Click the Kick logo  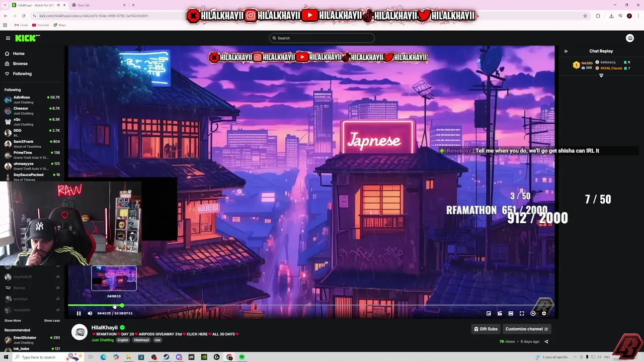pos(27,38)
